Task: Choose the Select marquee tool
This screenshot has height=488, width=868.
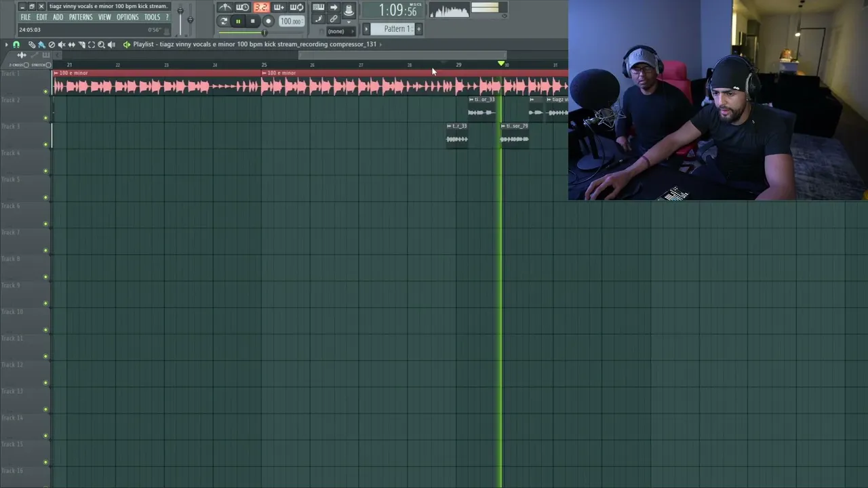Action: pos(92,45)
